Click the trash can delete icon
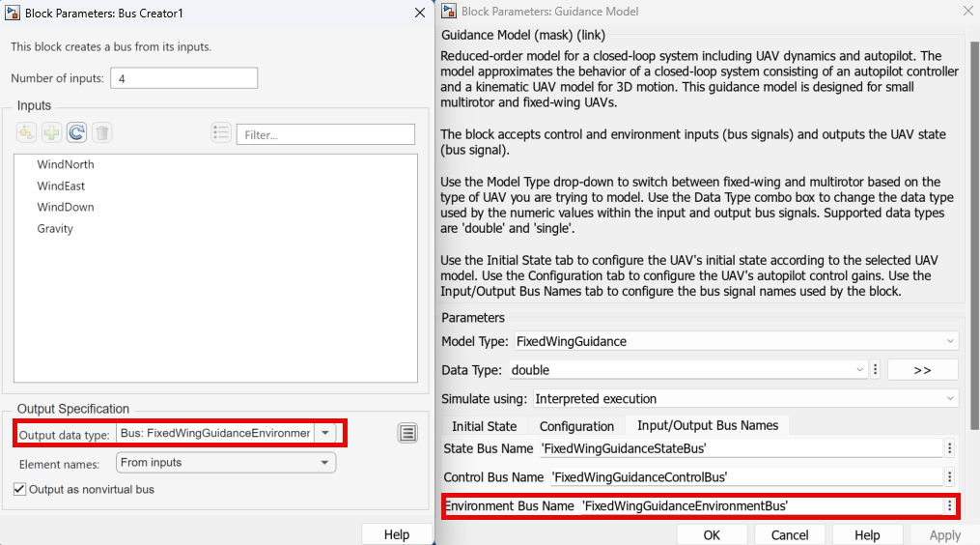980x545 pixels. coord(102,132)
